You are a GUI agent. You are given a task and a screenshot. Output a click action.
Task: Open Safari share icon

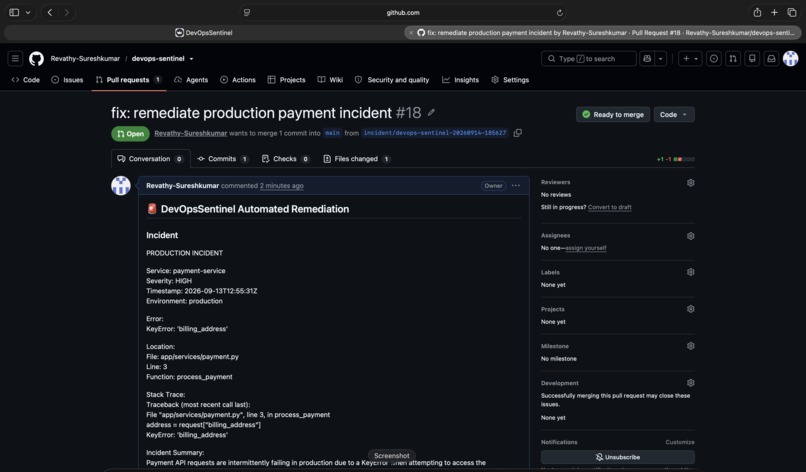757,12
